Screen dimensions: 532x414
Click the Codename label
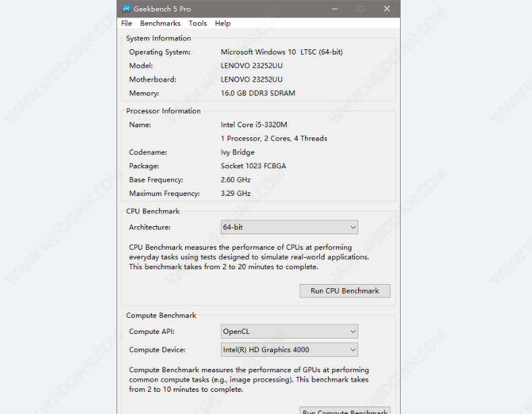(148, 152)
